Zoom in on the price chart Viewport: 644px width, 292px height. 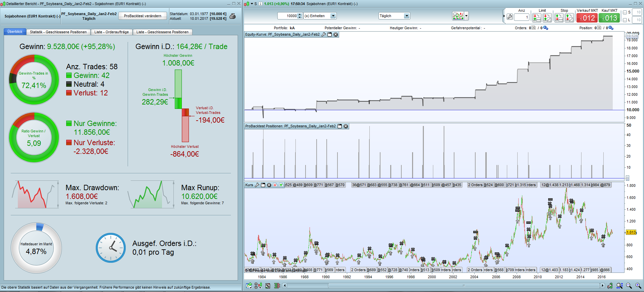point(638,286)
